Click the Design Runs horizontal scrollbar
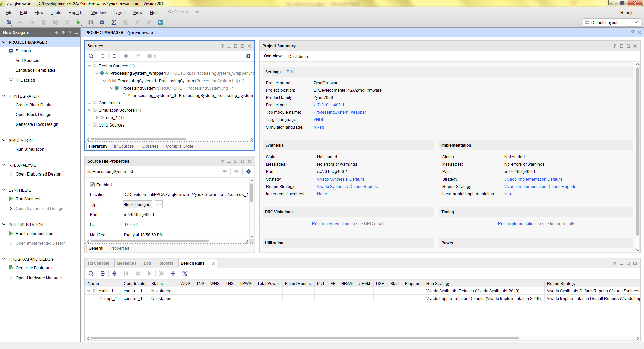 pyautogui.click(x=305, y=338)
